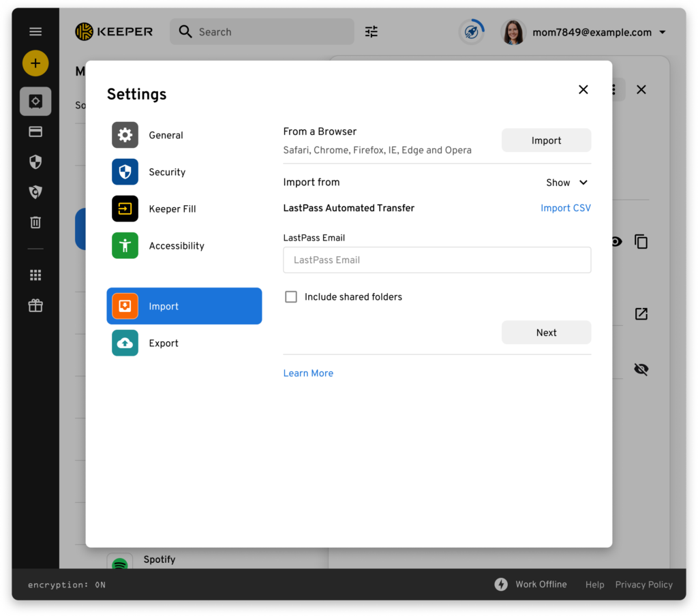Click the yellow Create New plus button

(35, 63)
